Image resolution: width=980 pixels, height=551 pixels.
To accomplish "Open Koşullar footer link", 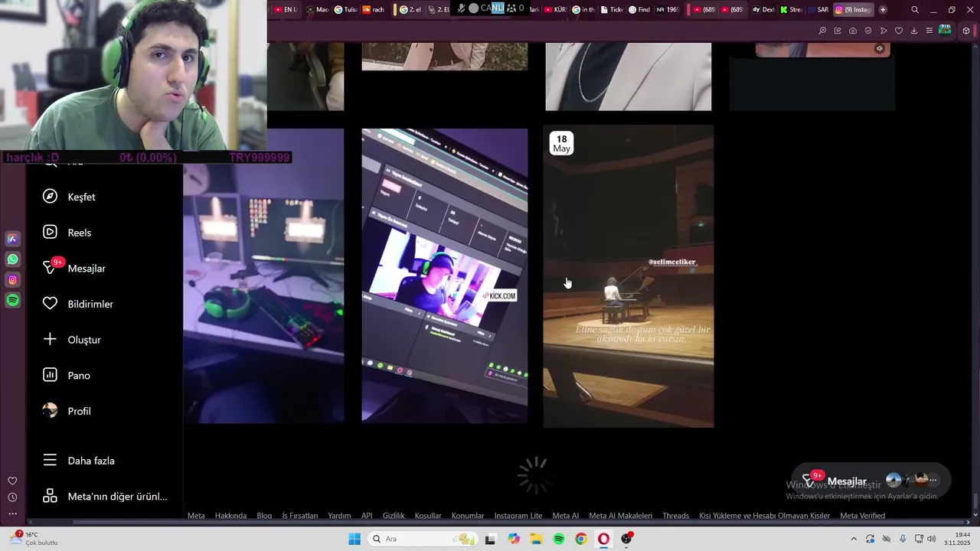I will click(428, 516).
